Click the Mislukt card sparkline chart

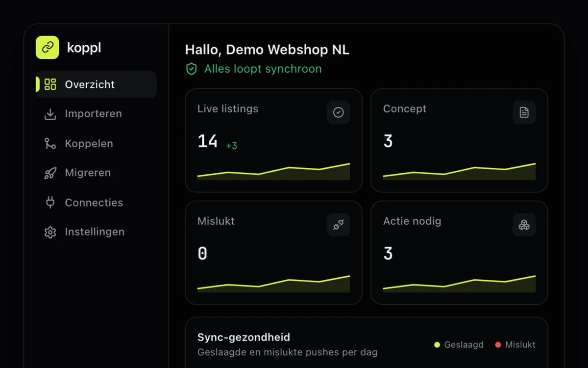[274, 284]
